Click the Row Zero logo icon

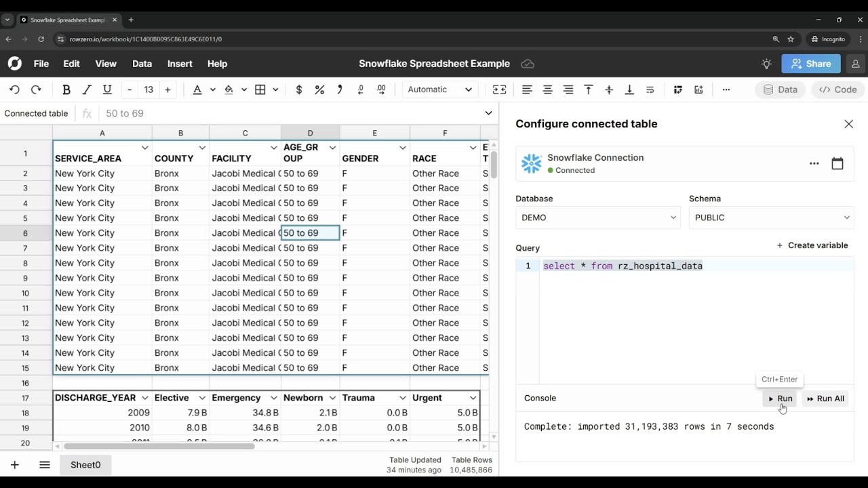click(x=15, y=64)
